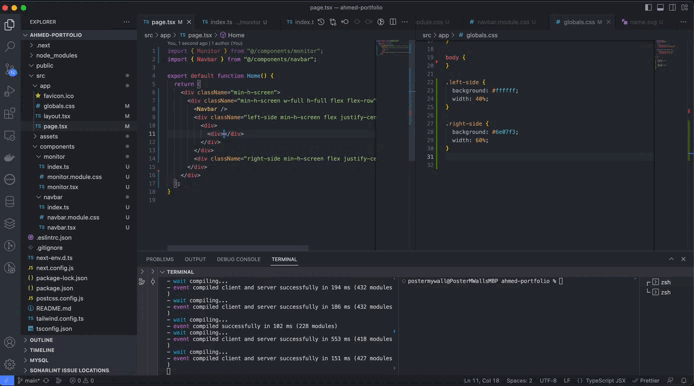Open the Docker whale icon in activity bar
Viewport: 694px width, 386px height.
tap(9, 158)
